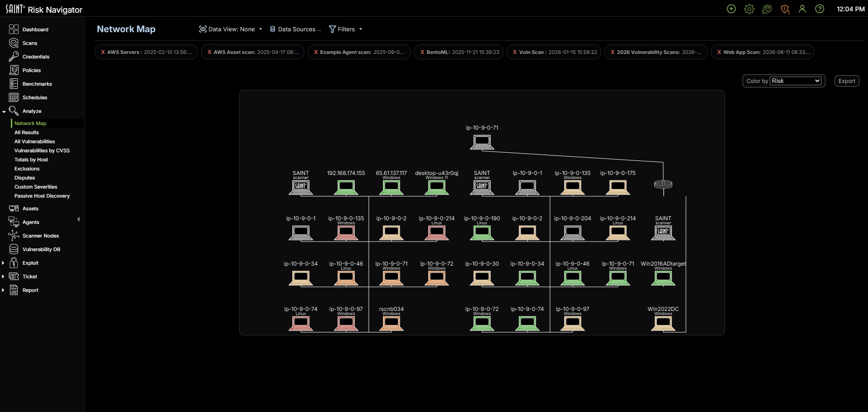Remove the Web App Scan chip
The height and width of the screenshot is (412, 868).
(719, 52)
